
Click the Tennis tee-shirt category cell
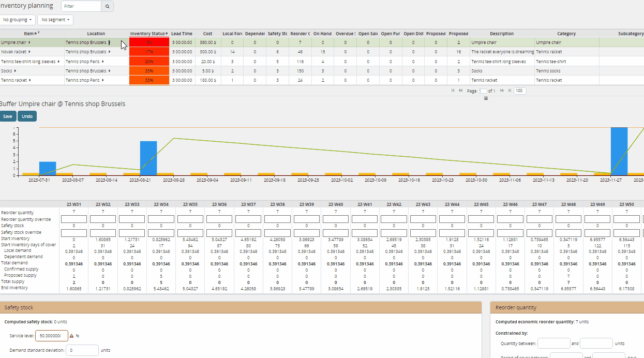(567, 61)
